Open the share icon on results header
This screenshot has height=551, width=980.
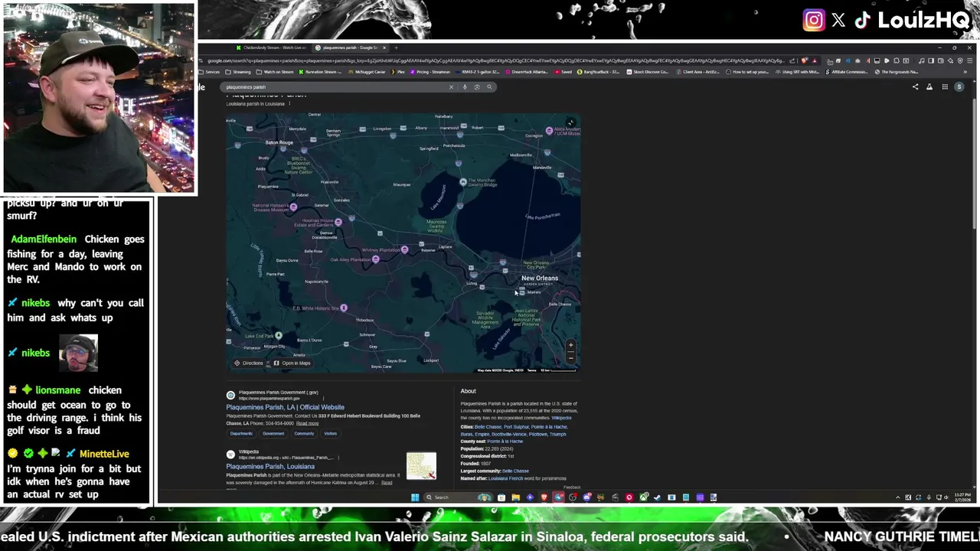coord(915,87)
